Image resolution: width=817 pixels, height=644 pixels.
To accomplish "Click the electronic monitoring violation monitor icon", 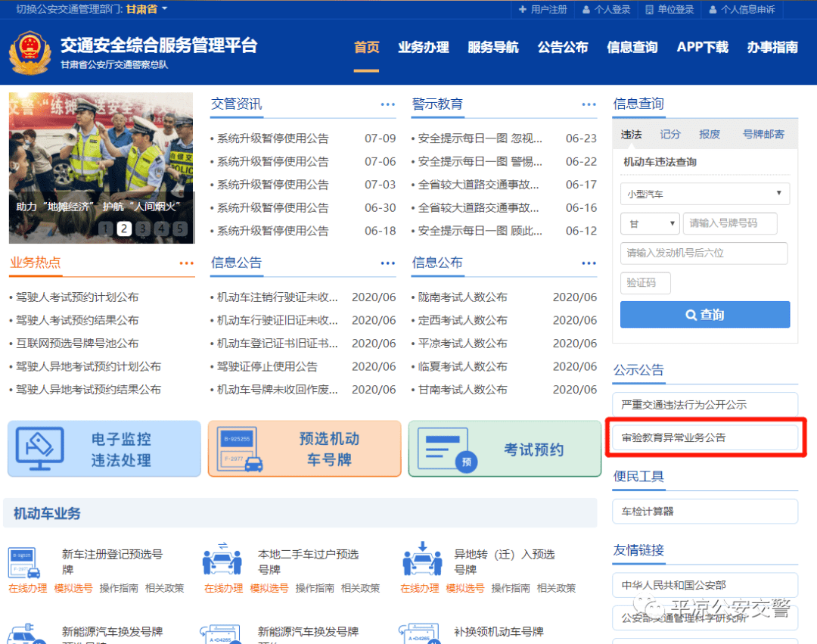I will coord(40,448).
